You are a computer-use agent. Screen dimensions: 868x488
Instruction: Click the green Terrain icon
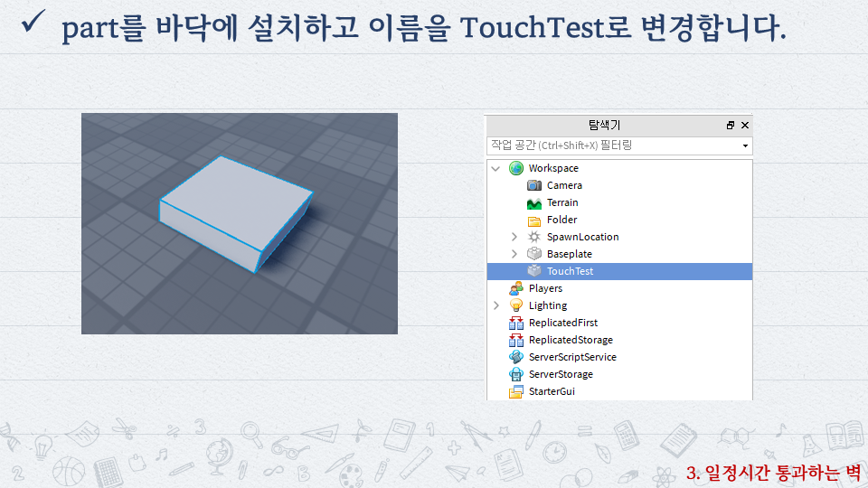click(x=534, y=203)
